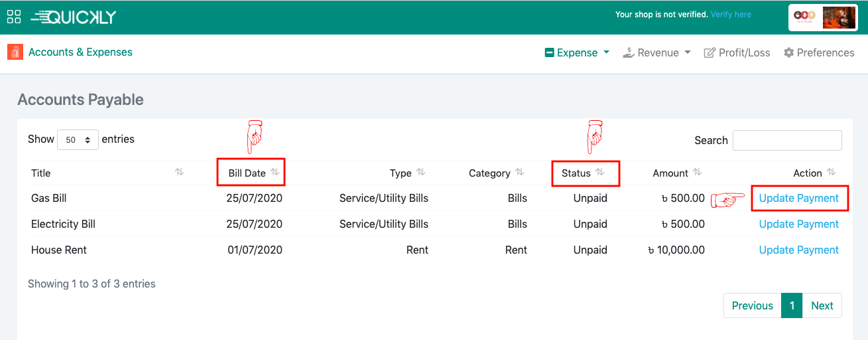
Task: Update payment for House Rent
Action: coord(798,250)
